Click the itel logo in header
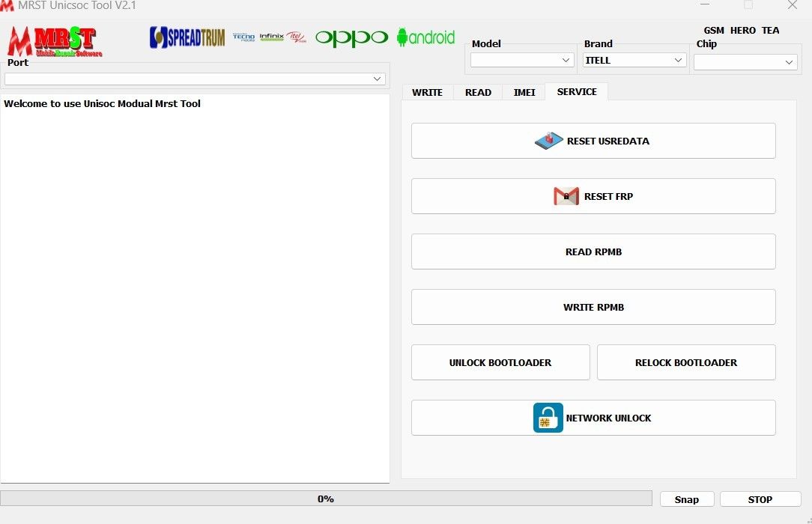 pos(296,37)
